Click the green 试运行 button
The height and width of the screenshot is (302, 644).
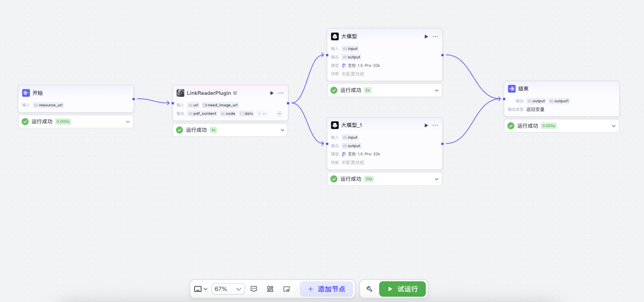[402, 289]
